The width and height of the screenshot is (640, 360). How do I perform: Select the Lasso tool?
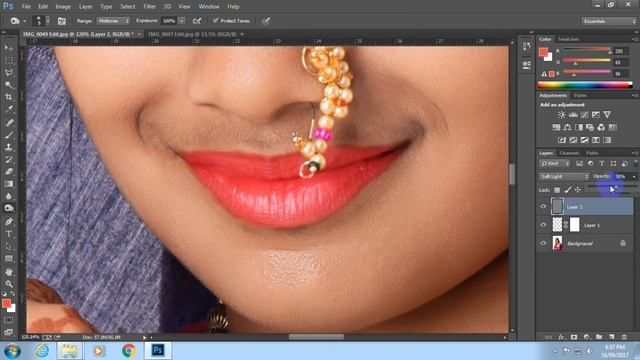[x=9, y=73]
